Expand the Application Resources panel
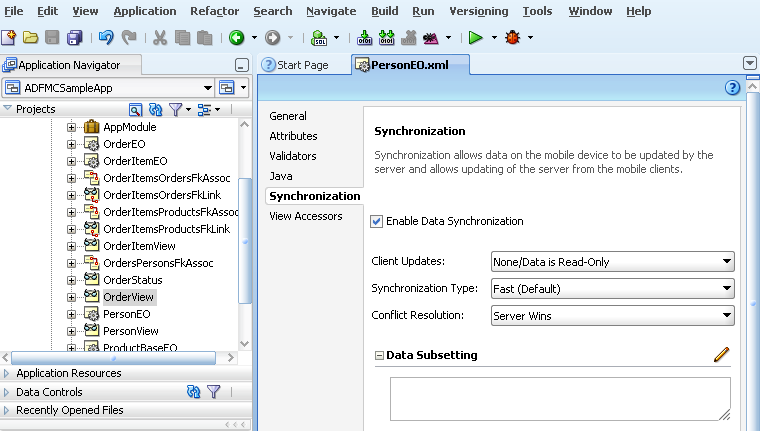 click(6, 373)
